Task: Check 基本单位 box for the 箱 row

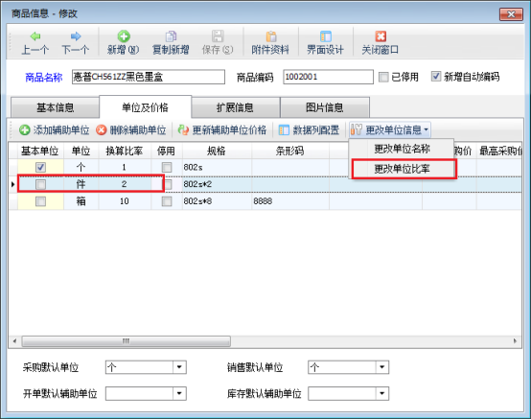Action: coord(40,201)
